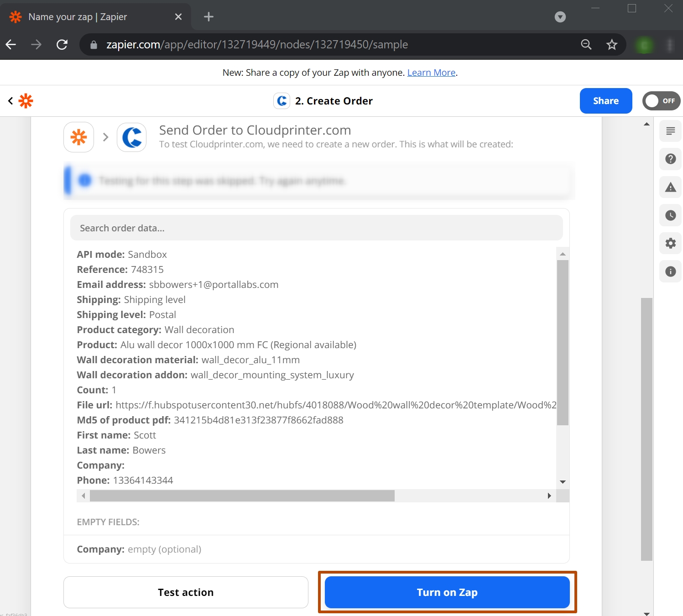Open the Zap outline notes icon
Image resolution: width=683 pixels, height=616 pixels.
671,131
